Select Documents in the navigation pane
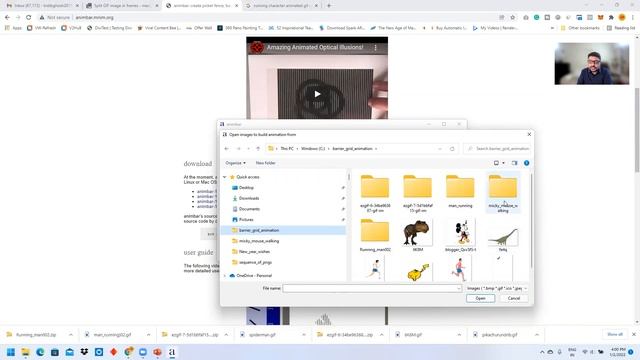This screenshot has height=360, width=640. 249,209
